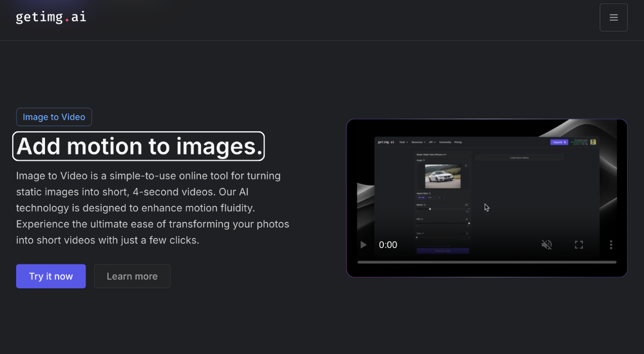Click the 0:00 video timestamp
This screenshot has height=354, width=644.
pyautogui.click(x=388, y=245)
